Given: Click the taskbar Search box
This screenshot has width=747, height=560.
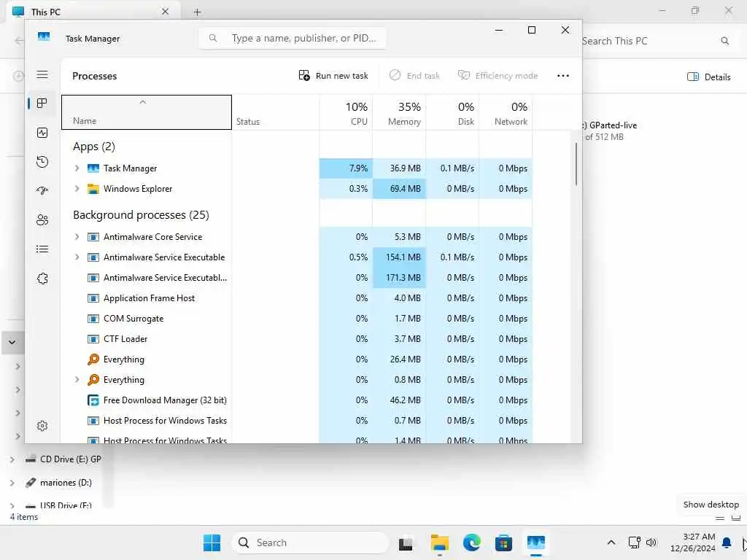Looking at the screenshot, I should [x=310, y=542].
